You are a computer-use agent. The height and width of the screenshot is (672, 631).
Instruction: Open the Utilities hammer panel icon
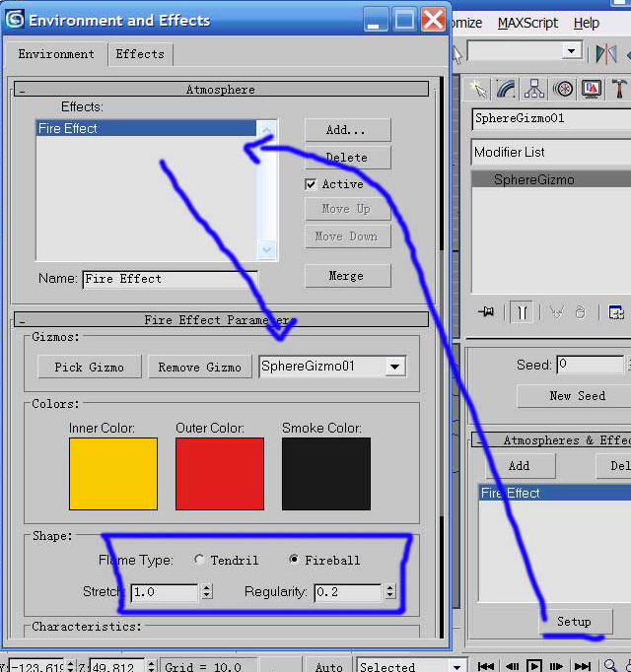(x=619, y=89)
